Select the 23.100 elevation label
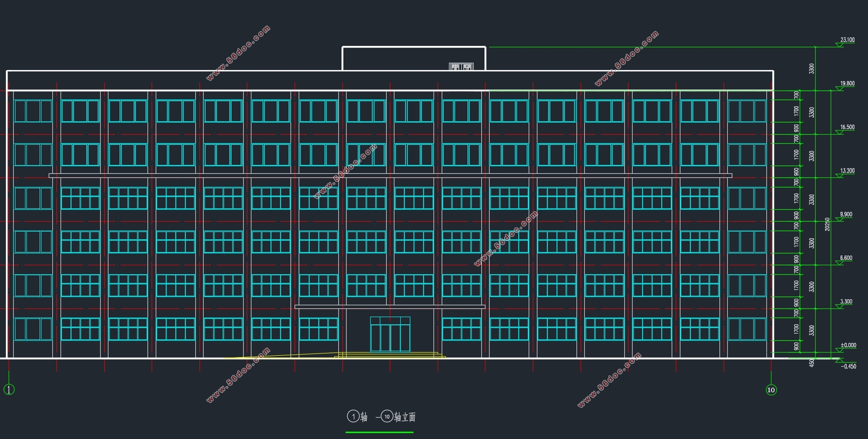This screenshot has width=868, height=439. point(847,40)
